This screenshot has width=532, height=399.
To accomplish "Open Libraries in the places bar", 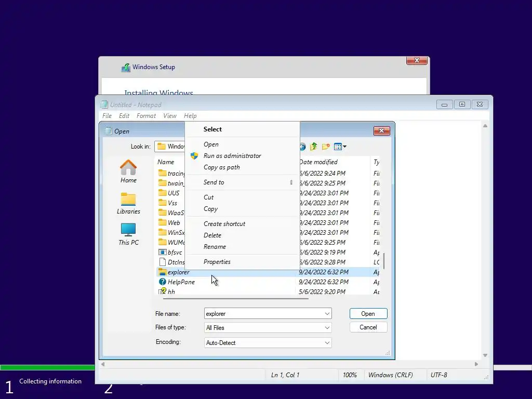I will (128, 204).
